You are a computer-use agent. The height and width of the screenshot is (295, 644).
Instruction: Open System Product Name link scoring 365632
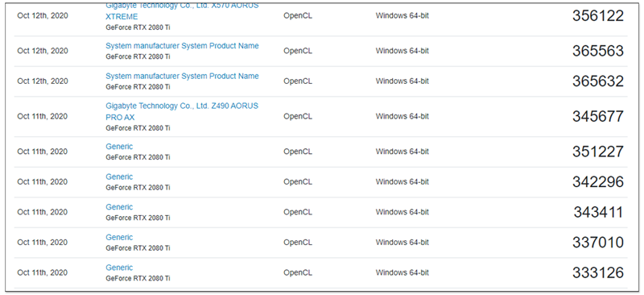[x=182, y=76]
